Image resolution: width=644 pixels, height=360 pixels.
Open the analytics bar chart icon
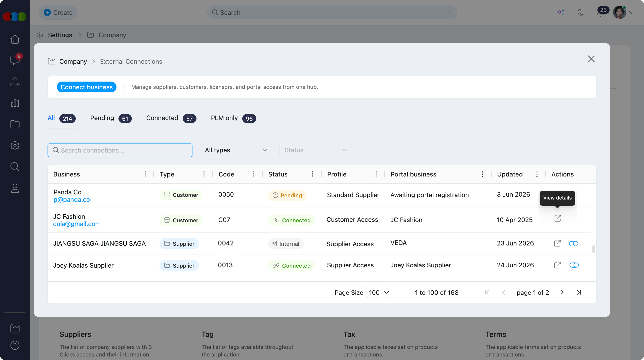[15, 103]
